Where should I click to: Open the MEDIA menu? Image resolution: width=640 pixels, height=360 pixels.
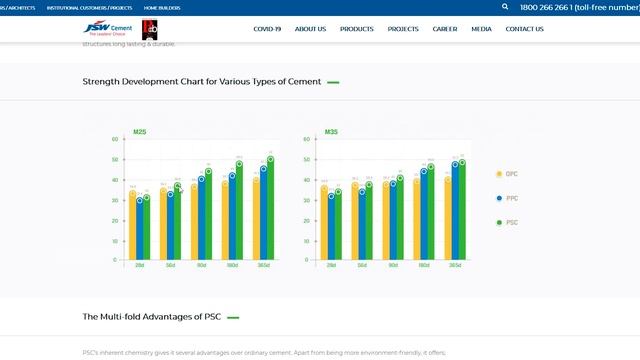(x=481, y=29)
